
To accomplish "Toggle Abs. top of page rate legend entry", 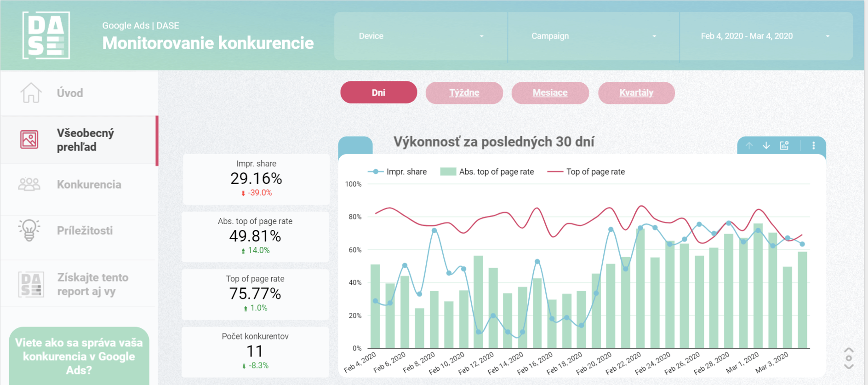I will point(487,172).
